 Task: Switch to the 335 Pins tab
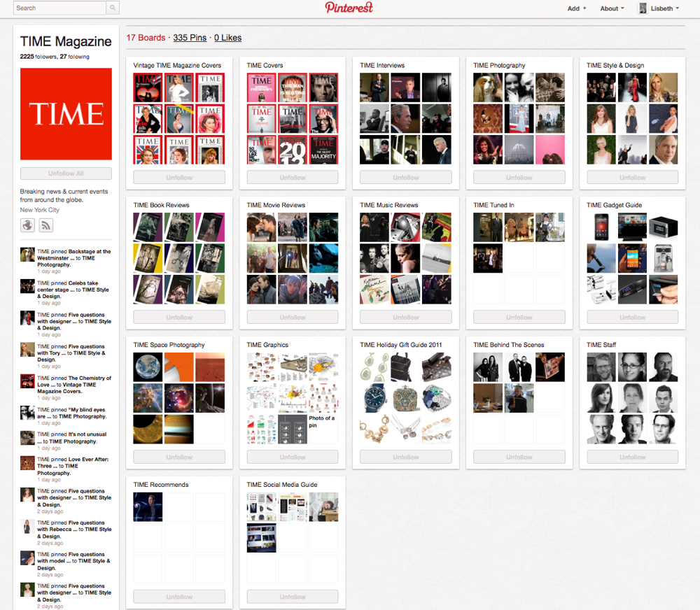190,38
